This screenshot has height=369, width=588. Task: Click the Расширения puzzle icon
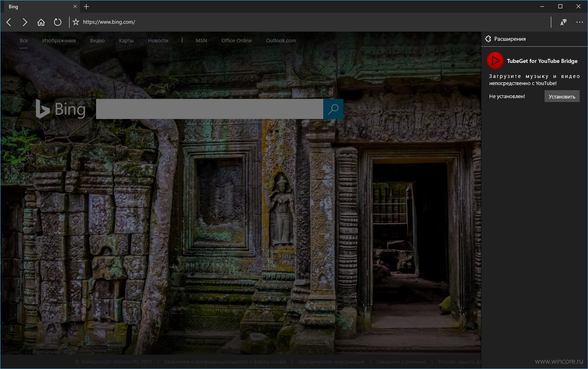pos(488,39)
